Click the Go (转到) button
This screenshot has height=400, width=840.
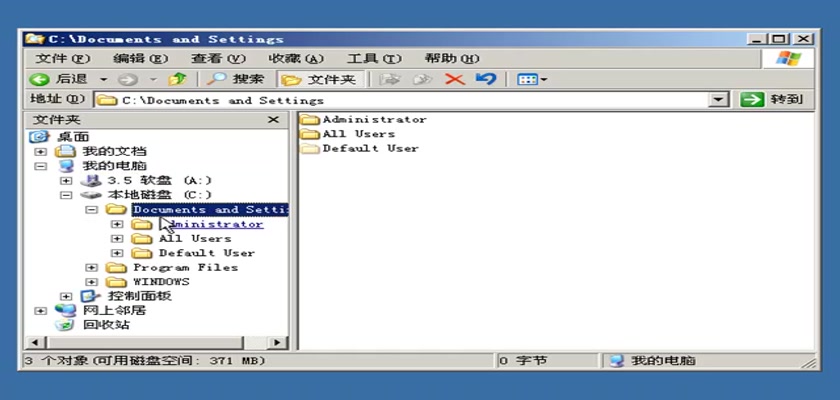(x=773, y=100)
